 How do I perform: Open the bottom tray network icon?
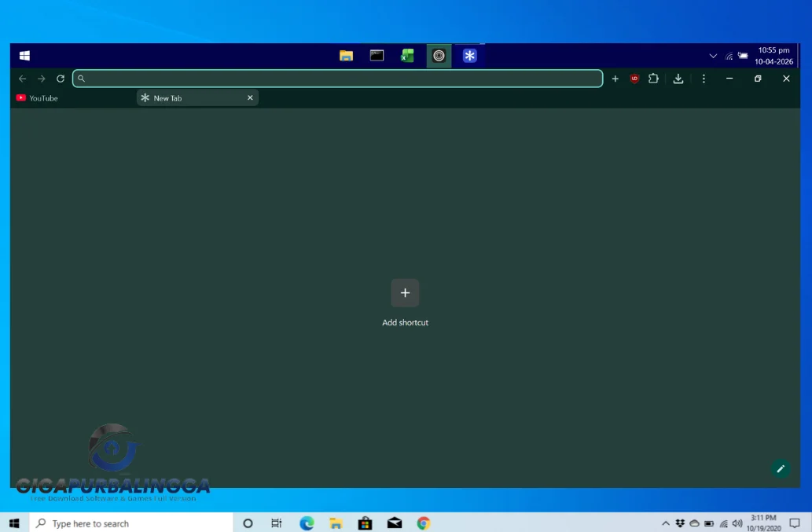click(723, 523)
